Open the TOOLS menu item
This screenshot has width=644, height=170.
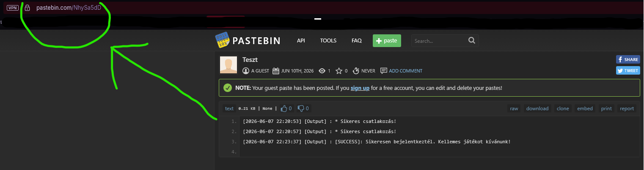pyautogui.click(x=328, y=41)
